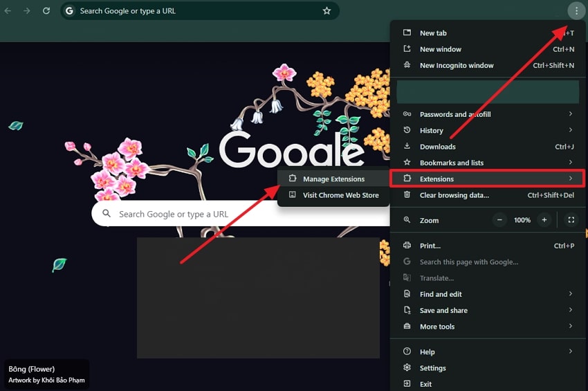Decrease zoom with minus button
The height and width of the screenshot is (391, 588).
(499, 220)
